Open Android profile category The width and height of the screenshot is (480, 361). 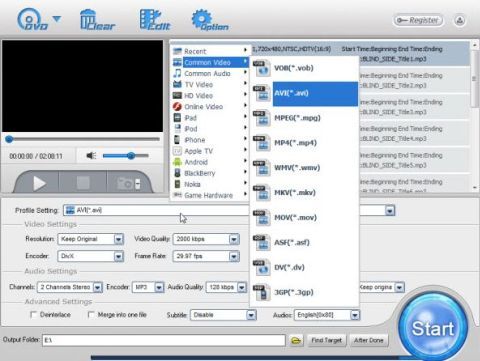[210, 162]
